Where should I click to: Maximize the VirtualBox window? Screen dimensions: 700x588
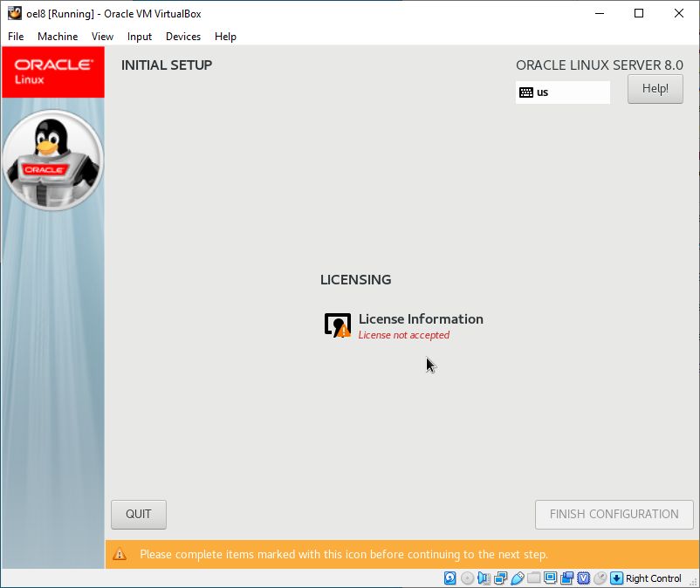coord(639,13)
